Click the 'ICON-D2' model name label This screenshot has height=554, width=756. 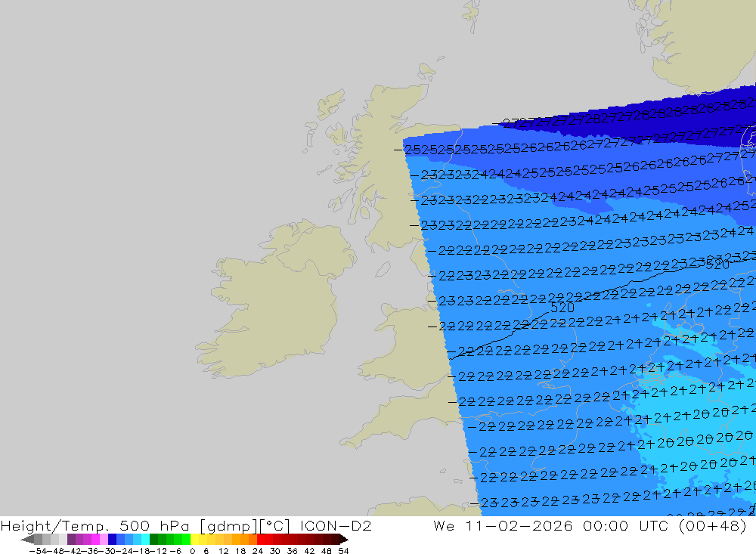pyautogui.click(x=336, y=525)
